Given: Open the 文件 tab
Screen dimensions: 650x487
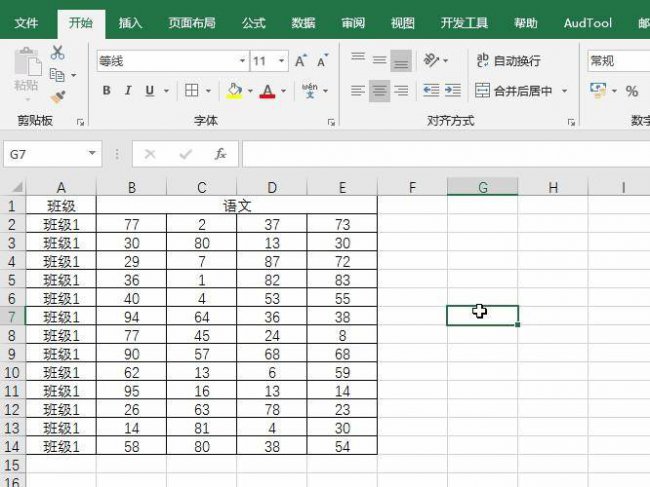Looking at the screenshot, I should [26, 23].
